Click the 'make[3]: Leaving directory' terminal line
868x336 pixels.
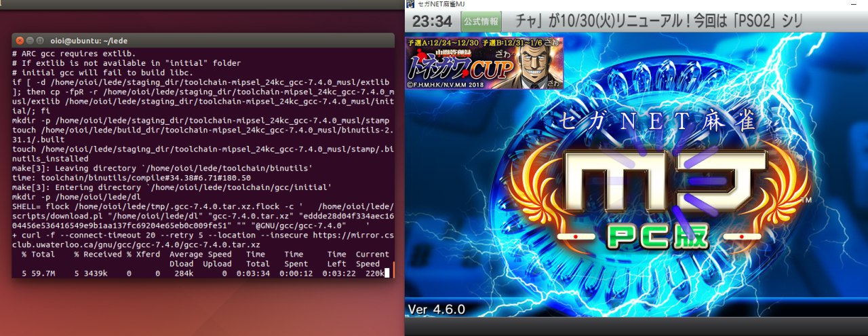point(163,168)
